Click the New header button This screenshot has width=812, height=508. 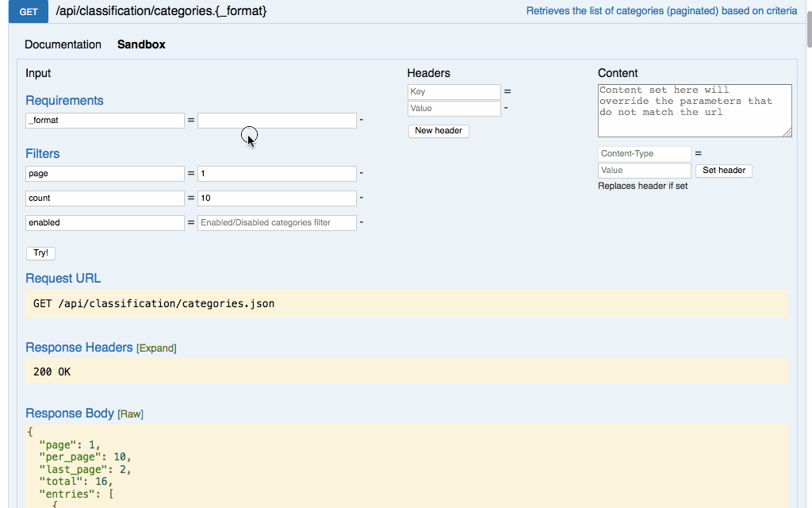(439, 131)
